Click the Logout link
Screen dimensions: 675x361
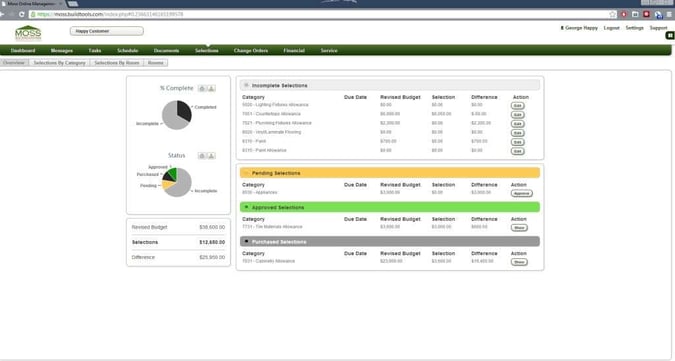611,28
